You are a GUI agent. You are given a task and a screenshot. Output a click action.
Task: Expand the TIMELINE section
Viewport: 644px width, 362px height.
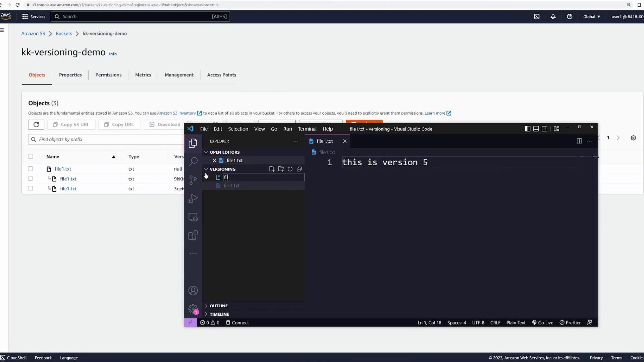pyautogui.click(x=219, y=314)
